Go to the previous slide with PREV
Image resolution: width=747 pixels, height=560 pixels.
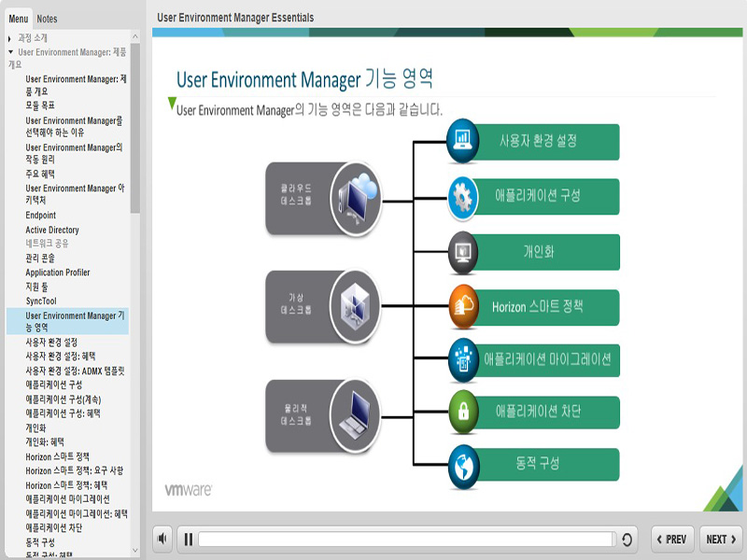672,539
